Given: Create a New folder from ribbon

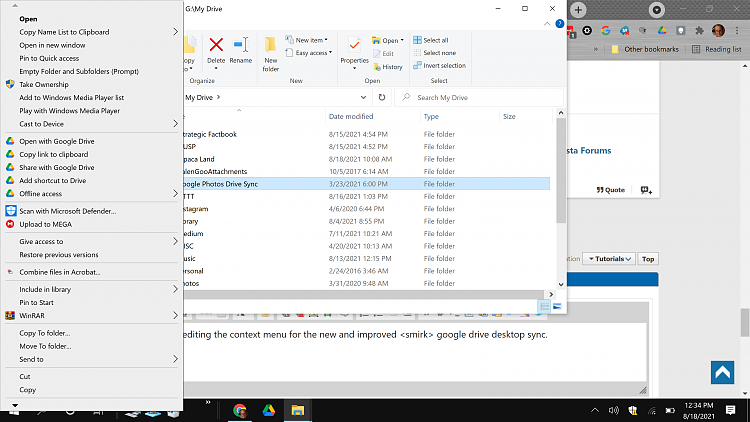Looking at the screenshot, I should (270, 54).
